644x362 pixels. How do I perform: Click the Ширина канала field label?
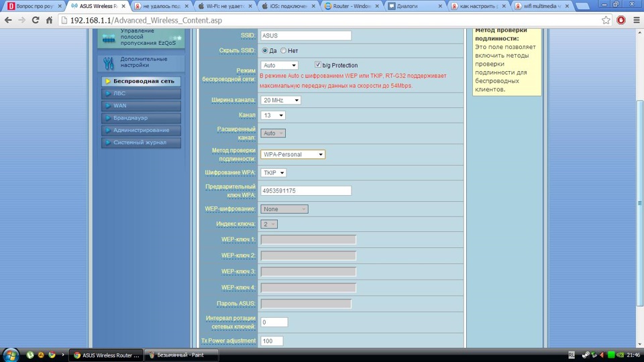(x=233, y=100)
